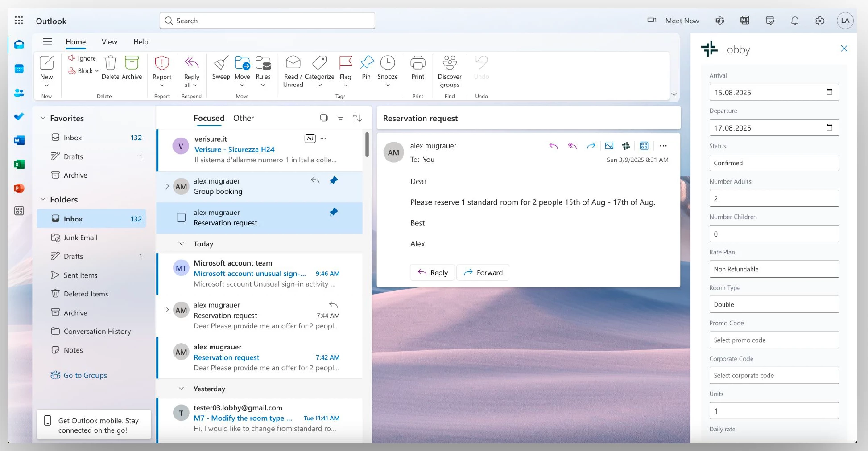This screenshot has height=451, width=868.
Task: Open the New mail dropdown arrow
Action: point(46,86)
